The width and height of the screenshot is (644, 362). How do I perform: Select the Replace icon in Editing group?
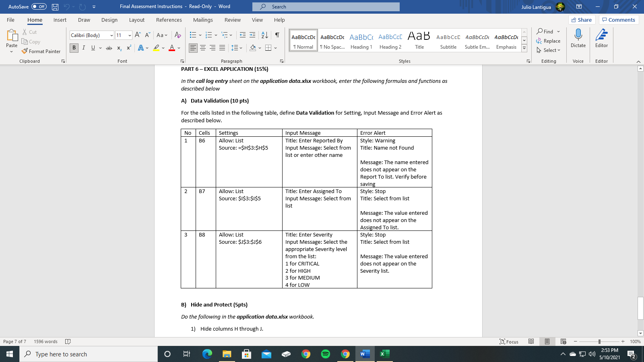tap(549, 41)
